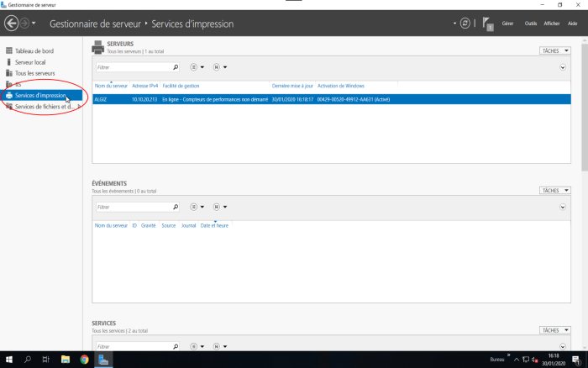
Task: Open the Outils menu
Action: pos(530,24)
